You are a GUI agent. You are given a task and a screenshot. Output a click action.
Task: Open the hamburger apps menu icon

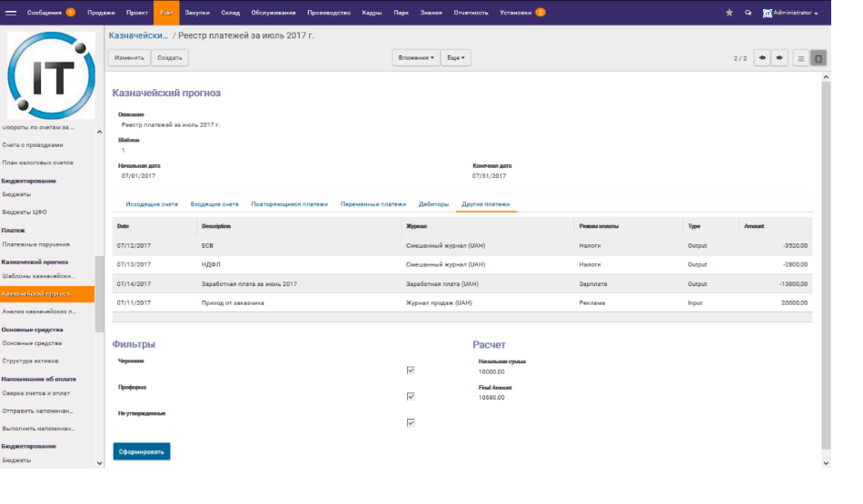point(11,13)
